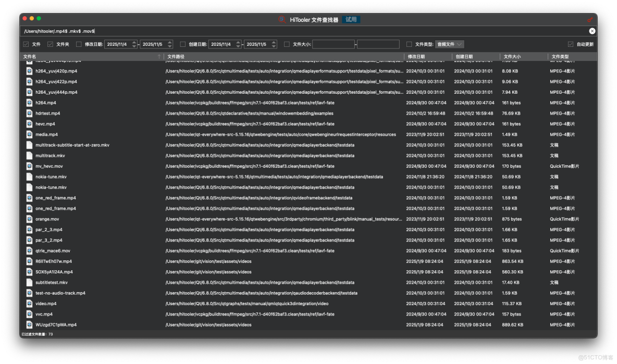This screenshot has width=617, height=364.
Task: Enable the 文件大小 filter checkbox
Action: coord(287,44)
